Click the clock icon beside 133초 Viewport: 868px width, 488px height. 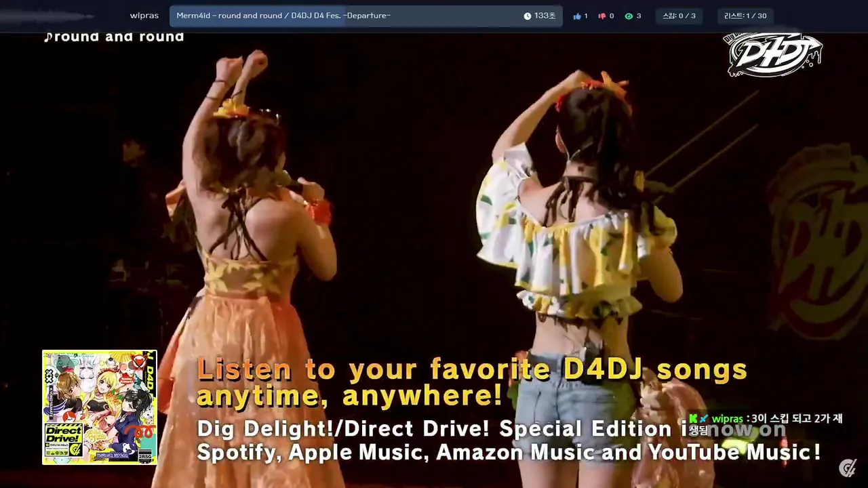[x=528, y=16]
